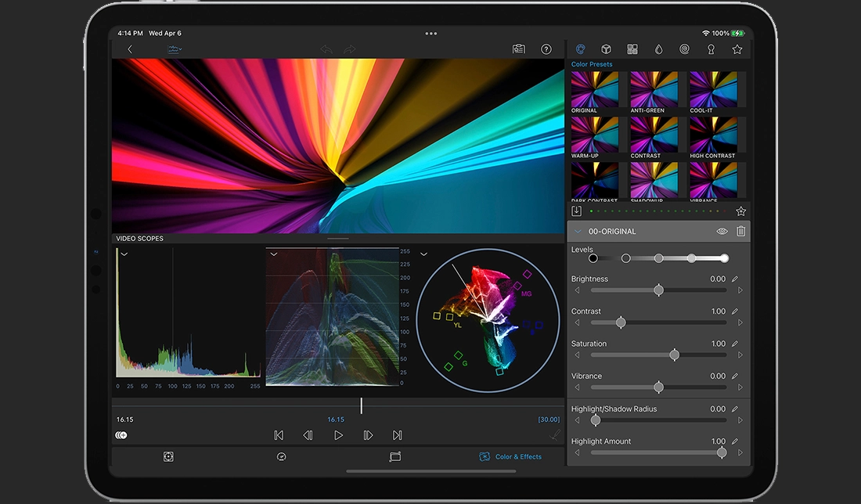Toggle visibility of the 00-ORIGINAL effect

tap(722, 232)
